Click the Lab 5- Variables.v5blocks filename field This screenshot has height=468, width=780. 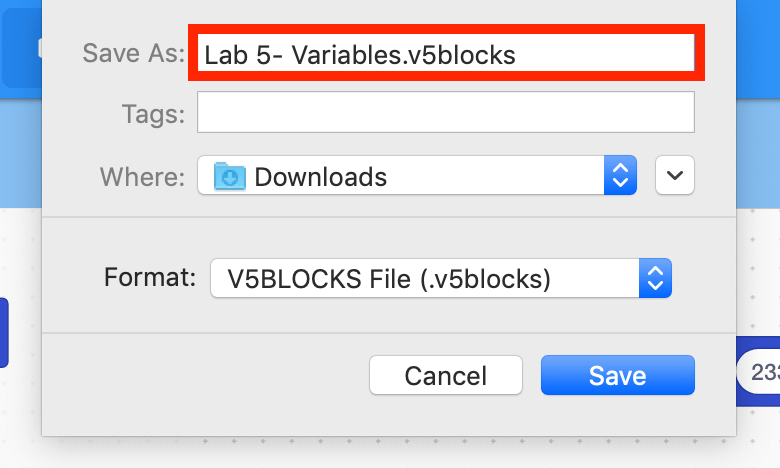(x=446, y=53)
